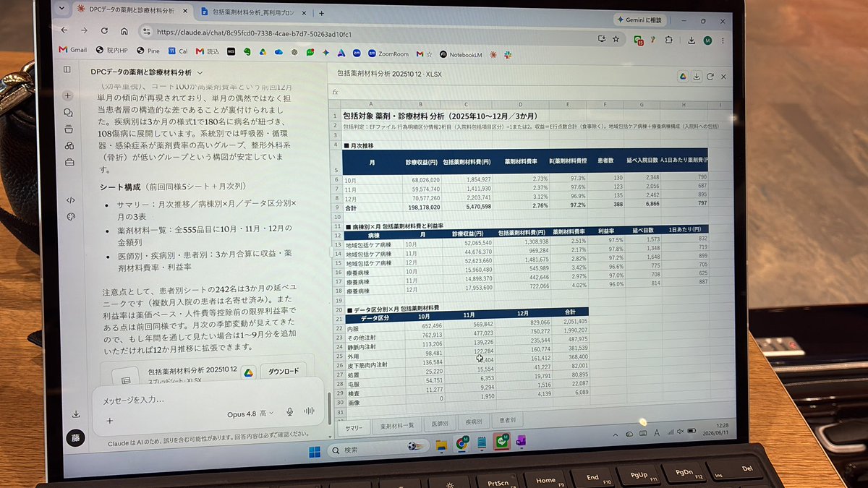Image resolution: width=868 pixels, height=488 pixels.
Task: Open Chrome downloads icon in toolbar
Action: [692, 41]
